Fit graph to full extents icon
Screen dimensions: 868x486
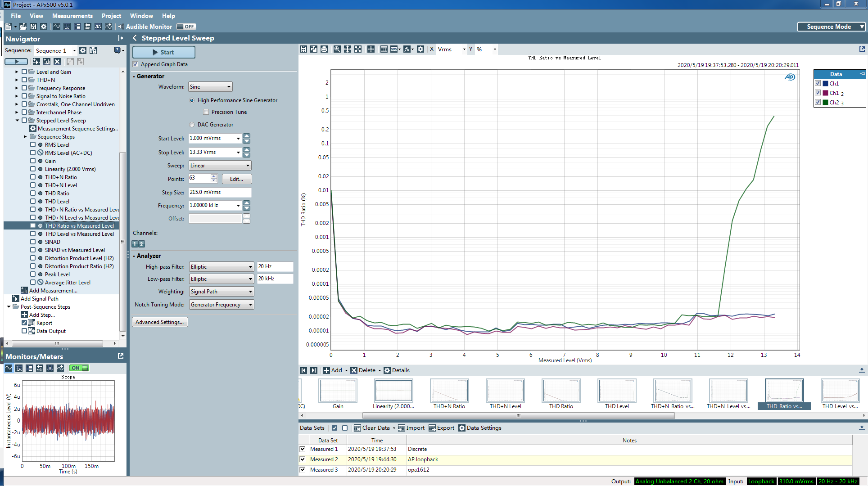pyautogui.click(x=358, y=49)
